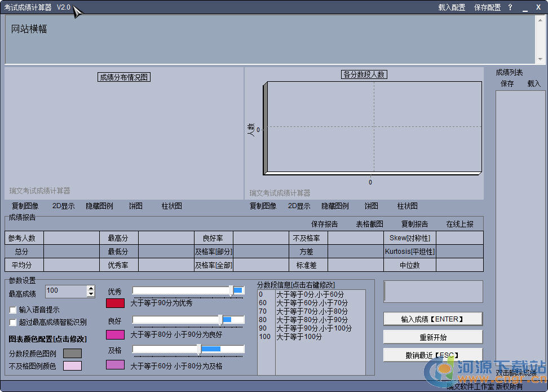Click the gray 分数段颜色图例 swatch
This screenshot has width=548, height=392.
[x=72, y=353]
